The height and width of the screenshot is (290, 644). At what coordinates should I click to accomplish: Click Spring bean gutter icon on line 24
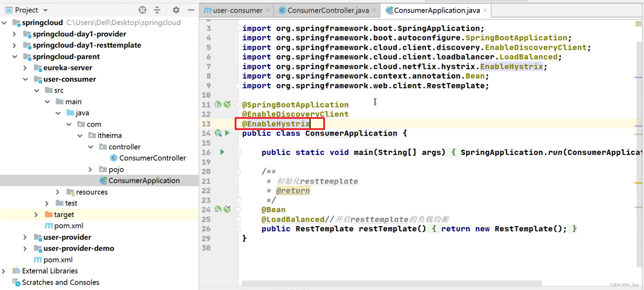coord(218,209)
